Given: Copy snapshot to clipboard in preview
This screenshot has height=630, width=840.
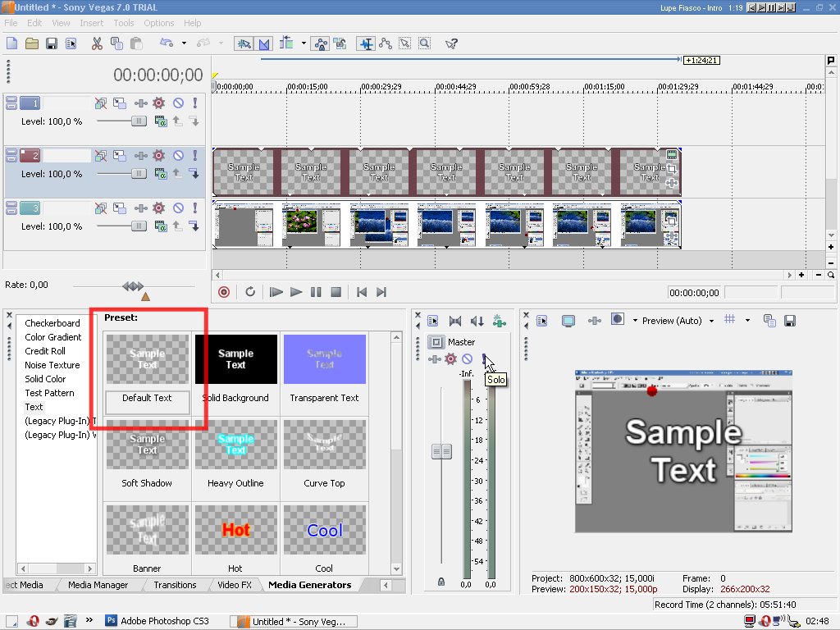Looking at the screenshot, I should 769,321.
